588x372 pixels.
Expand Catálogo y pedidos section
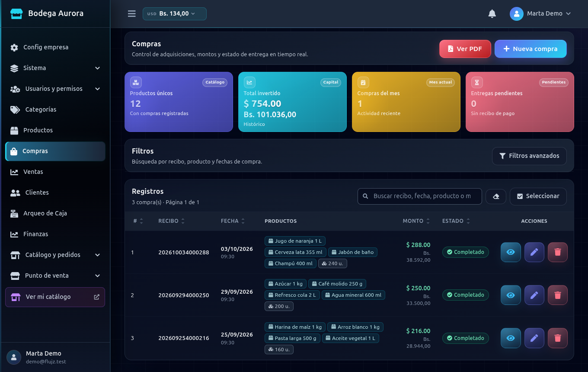55,255
